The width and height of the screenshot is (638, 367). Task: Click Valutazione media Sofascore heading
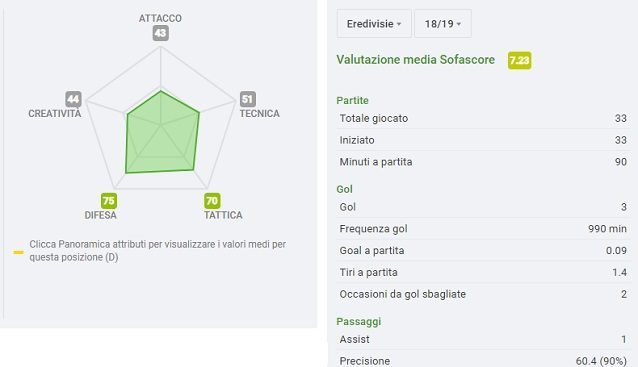(415, 60)
